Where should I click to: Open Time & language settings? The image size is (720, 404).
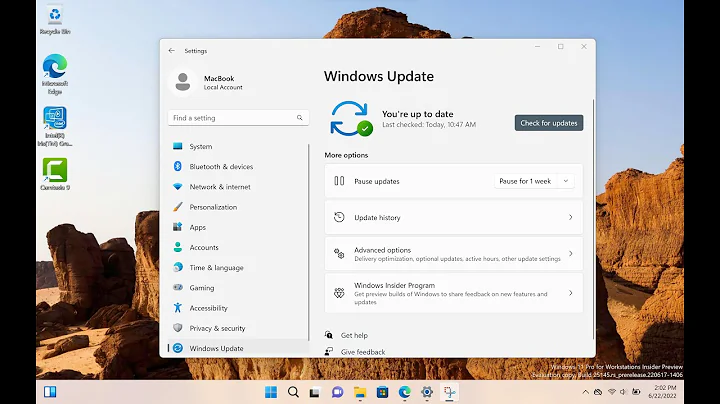click(238, 268)
